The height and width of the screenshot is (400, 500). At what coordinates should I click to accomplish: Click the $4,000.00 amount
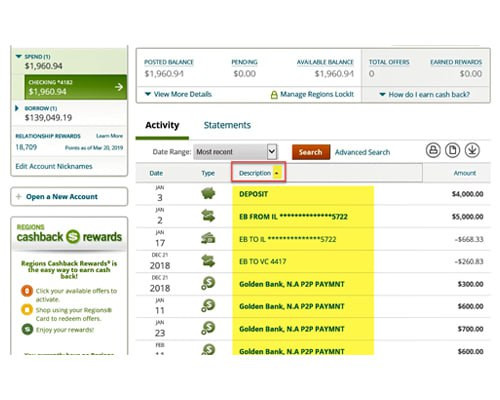[x=467, y=194]
